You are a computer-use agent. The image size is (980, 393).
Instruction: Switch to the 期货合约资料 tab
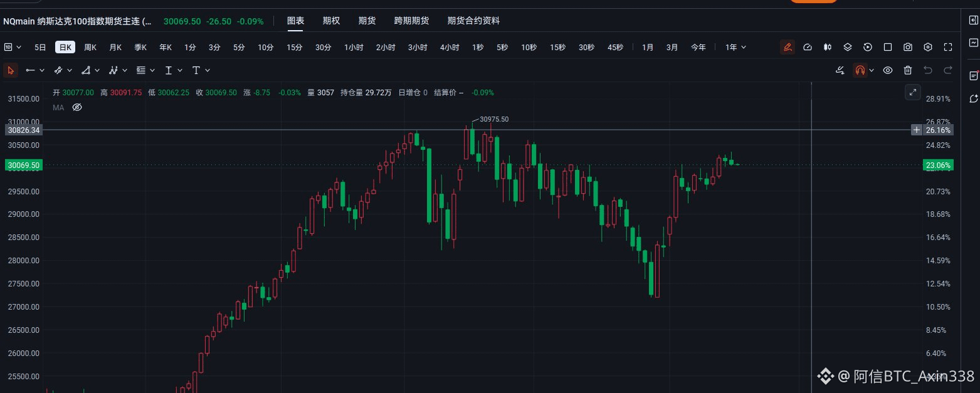pyautogui.click(x=473, y=20)
